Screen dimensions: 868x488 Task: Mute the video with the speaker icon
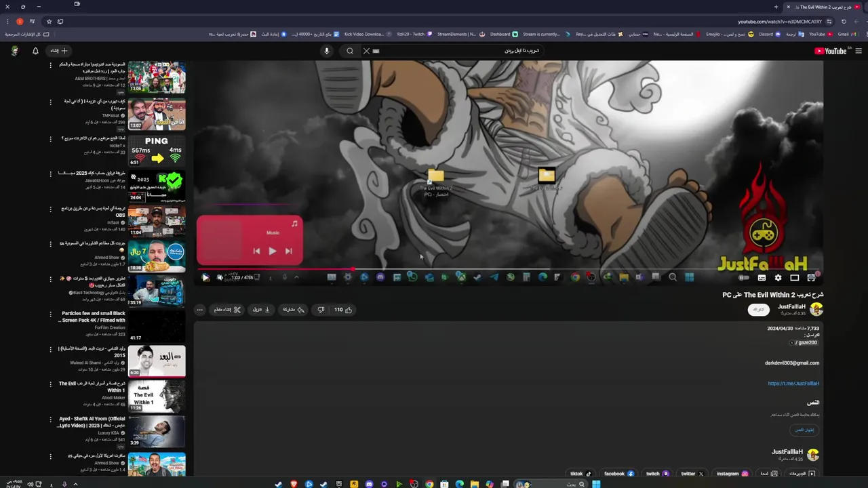coord(220,277)
